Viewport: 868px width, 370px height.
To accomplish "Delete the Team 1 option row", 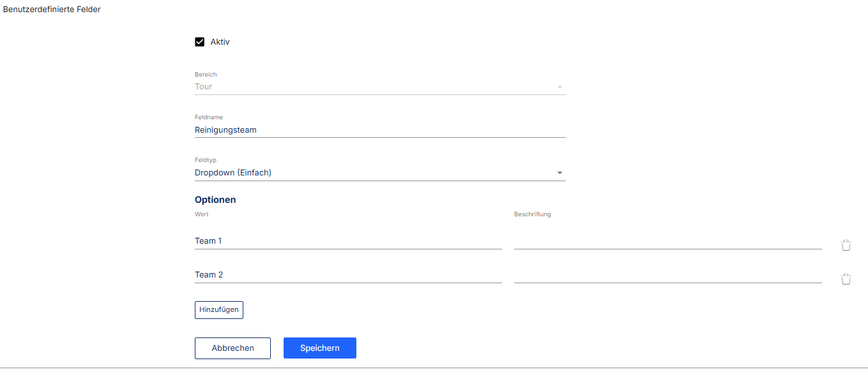I will click(846, 246).
